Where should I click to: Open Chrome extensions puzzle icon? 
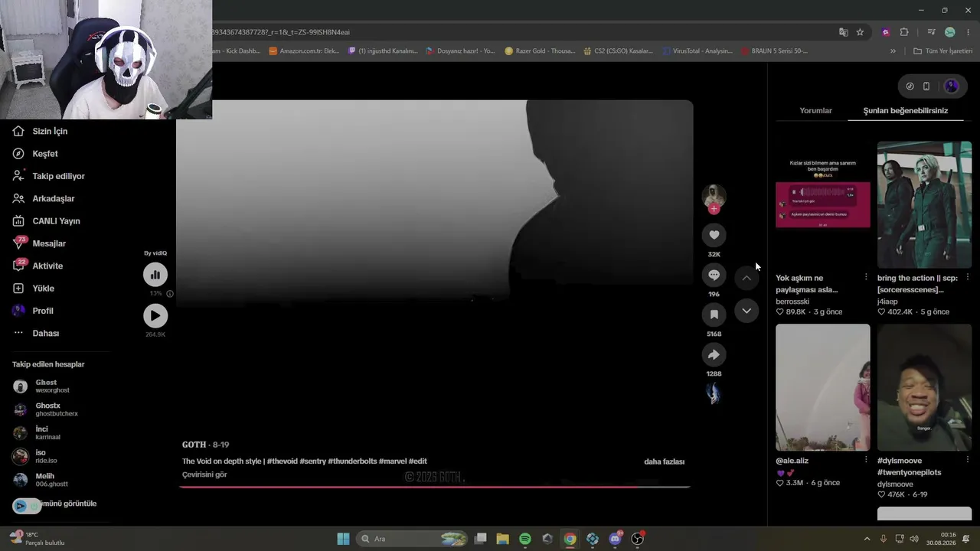coord(904,32)
